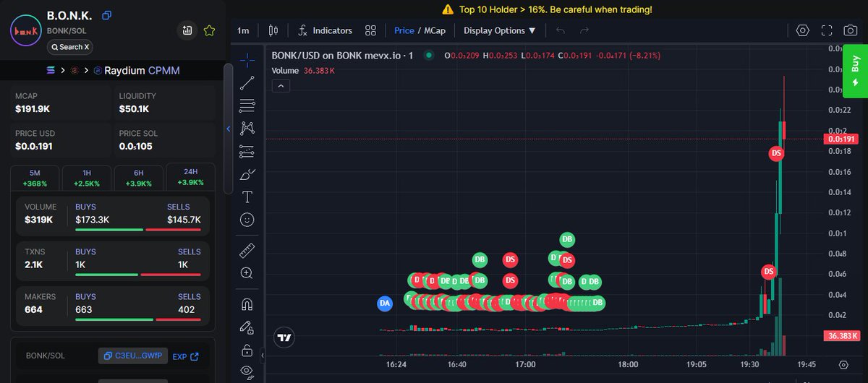Enter fullscreen chart mode
Screen dimensions: 868x383
click(x=827, y=30)
